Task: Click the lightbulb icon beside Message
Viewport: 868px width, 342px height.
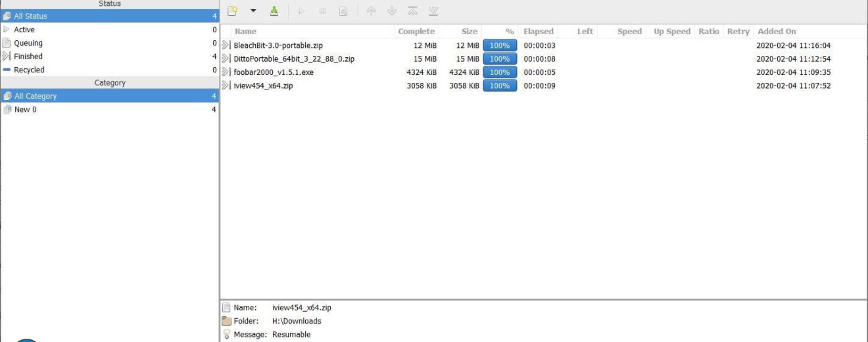Action: tap(227, 334)
